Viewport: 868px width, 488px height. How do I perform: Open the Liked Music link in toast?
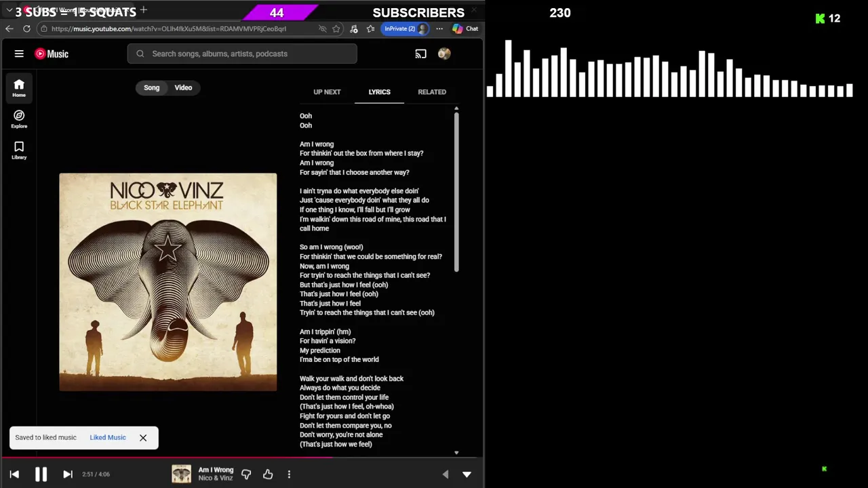(x=108, y=437)
